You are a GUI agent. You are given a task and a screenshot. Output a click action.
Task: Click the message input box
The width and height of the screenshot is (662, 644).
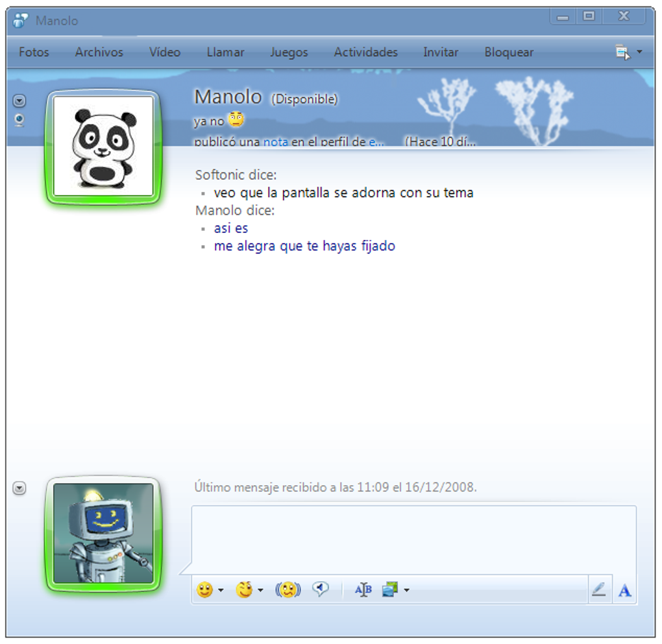(414, 540)
